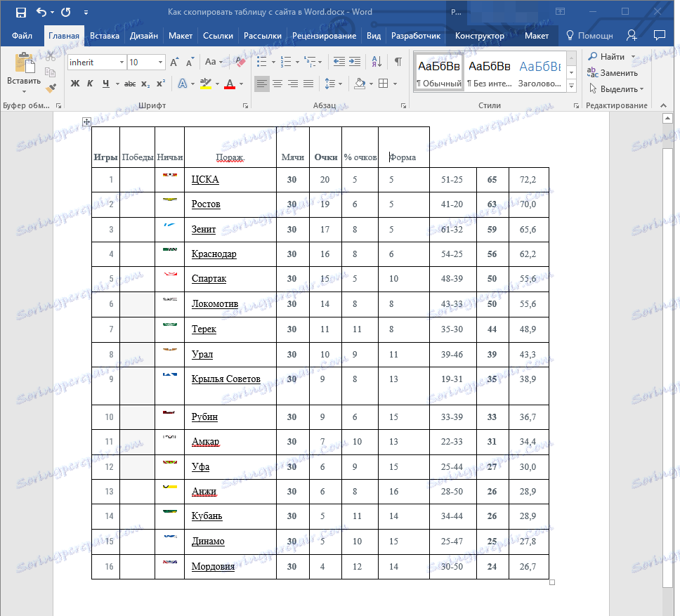Click the table resize handle at bottom right
Viewport: 680px width, 616px height.
[552, 582]
